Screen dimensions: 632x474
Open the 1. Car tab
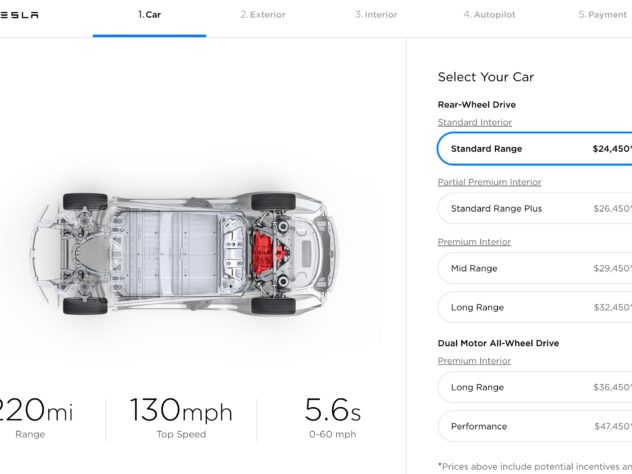(x=149, y=15)
